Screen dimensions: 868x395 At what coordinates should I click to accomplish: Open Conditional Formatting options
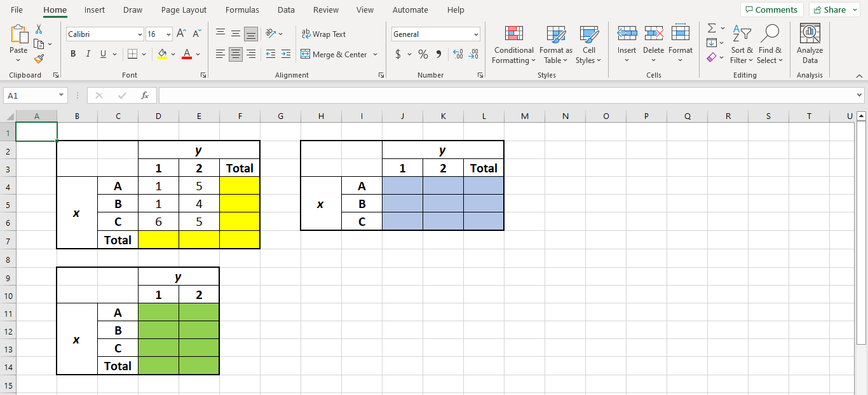click(x=513, y=45)
